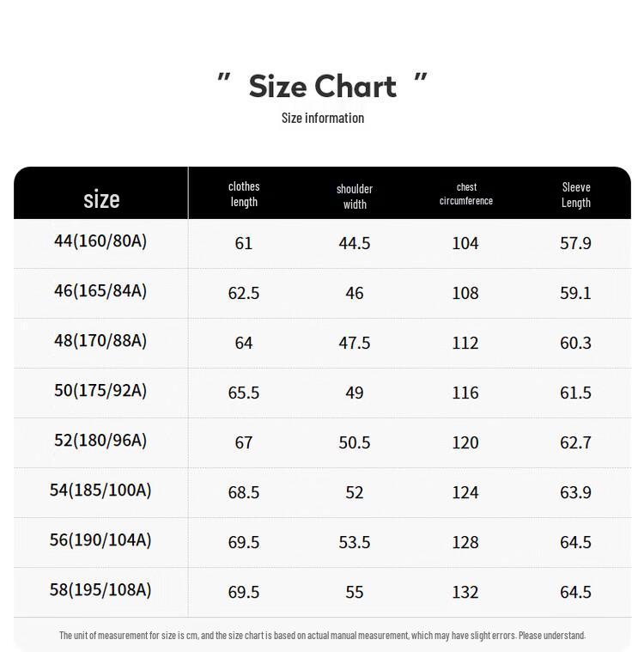Click the 54(185/100A) size row label

pyautogui.click(x=100, y=491)
